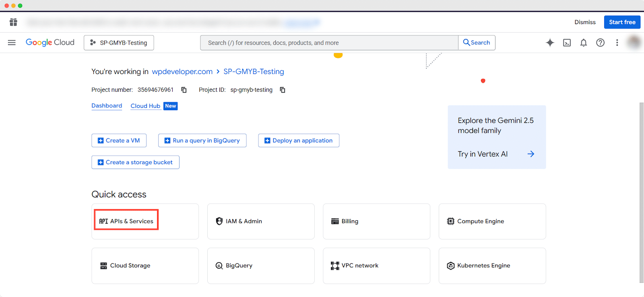Copy the project ID sp-gmyb-testing

283,90
